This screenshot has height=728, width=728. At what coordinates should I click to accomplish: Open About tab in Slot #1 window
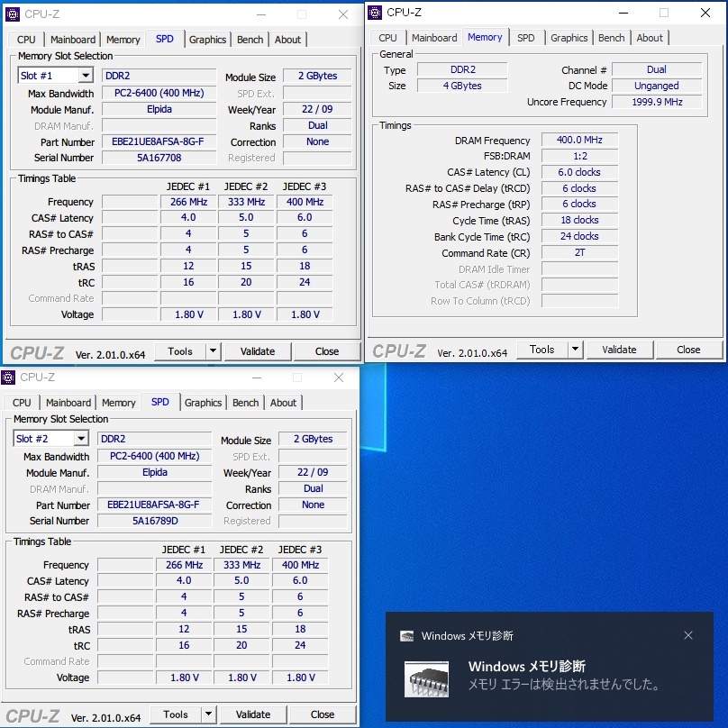click(287, 40)
